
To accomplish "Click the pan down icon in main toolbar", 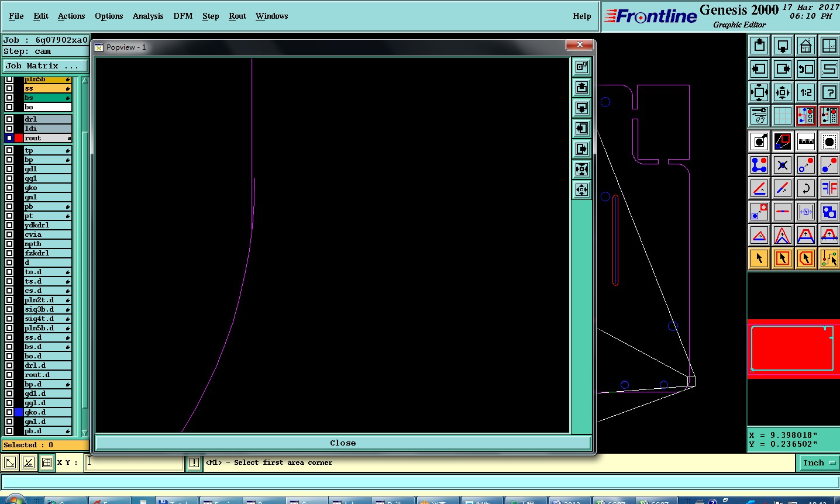I will tap(783, 45).
